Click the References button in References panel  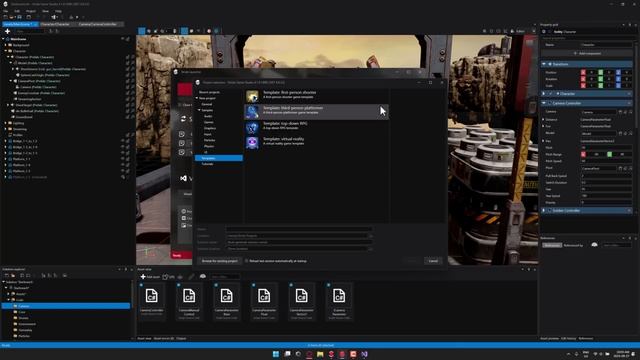click(552, 245)
